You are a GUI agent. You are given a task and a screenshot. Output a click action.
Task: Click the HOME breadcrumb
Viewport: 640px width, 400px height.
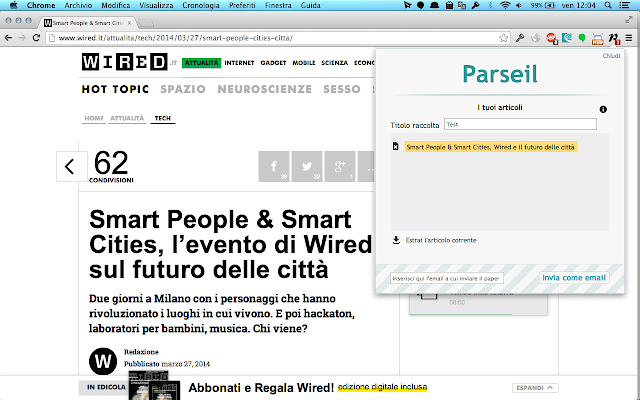click(94, 118)
